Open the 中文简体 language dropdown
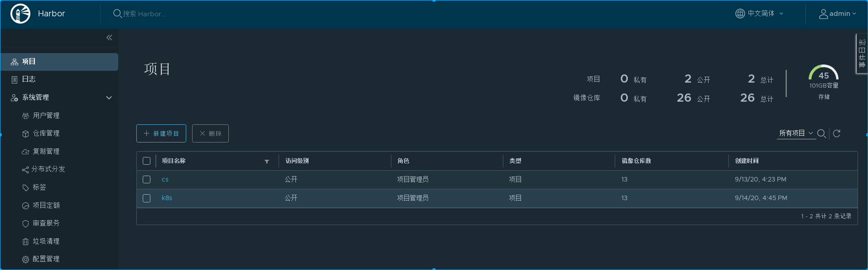 point(759,14)
